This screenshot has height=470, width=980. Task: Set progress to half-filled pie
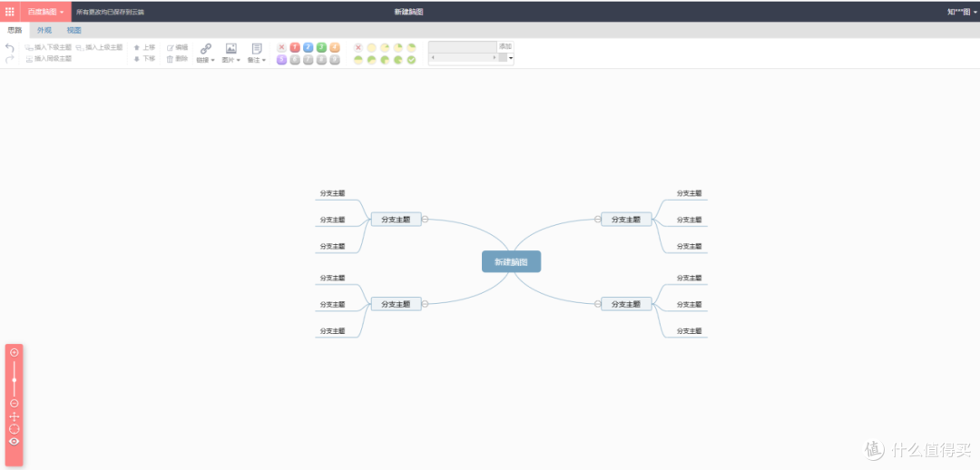click(358, 60)
